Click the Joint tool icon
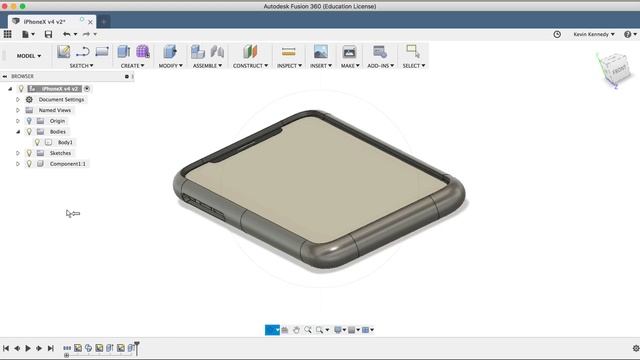Screen dimensions: 640x360 coord(217,52)
